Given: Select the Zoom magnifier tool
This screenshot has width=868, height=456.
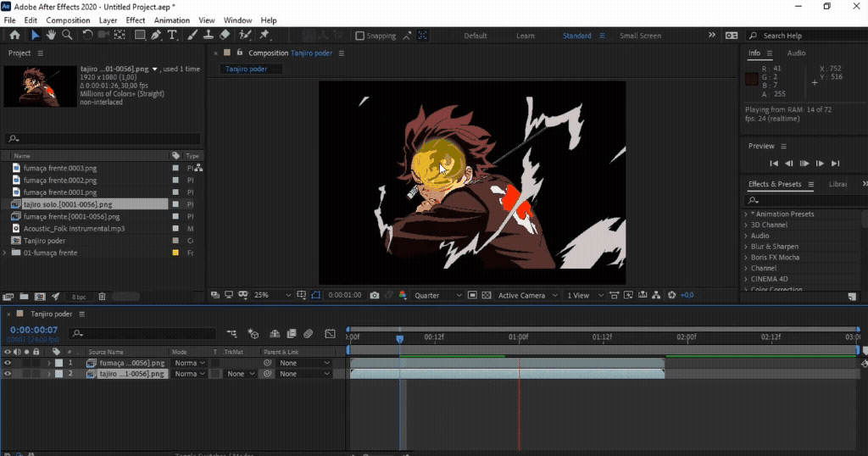Looking at the screenshot, I should [67, 36].
